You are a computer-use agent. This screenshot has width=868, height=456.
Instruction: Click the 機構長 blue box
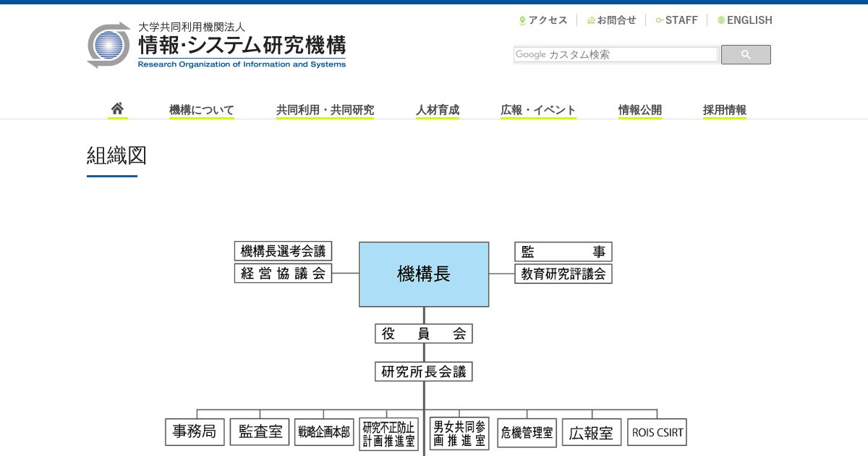424,274
